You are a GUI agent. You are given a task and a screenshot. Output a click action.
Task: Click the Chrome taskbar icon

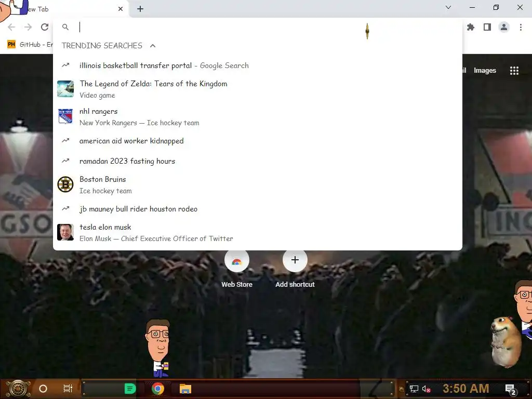coord(158,389)
